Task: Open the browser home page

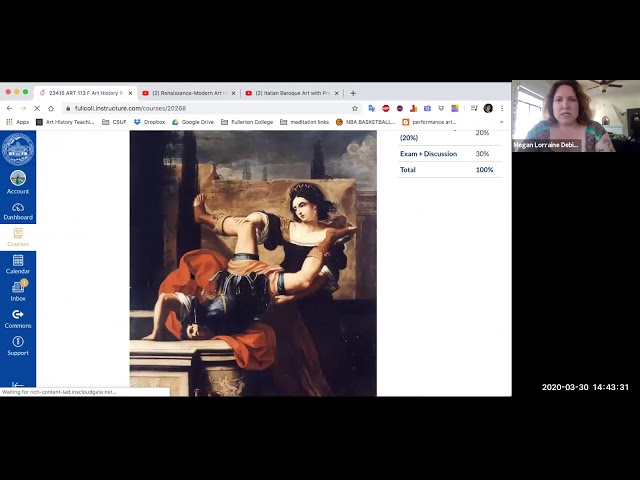Action: (x=51, y=108)
